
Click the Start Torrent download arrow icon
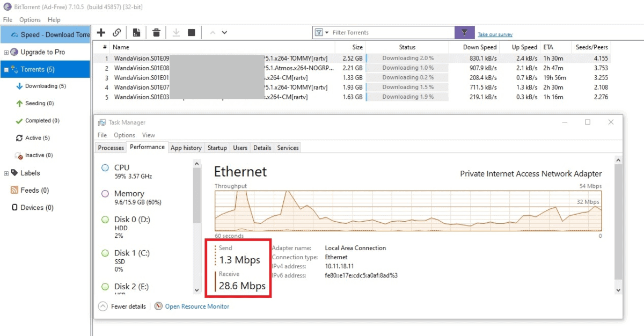pos(176,33)
